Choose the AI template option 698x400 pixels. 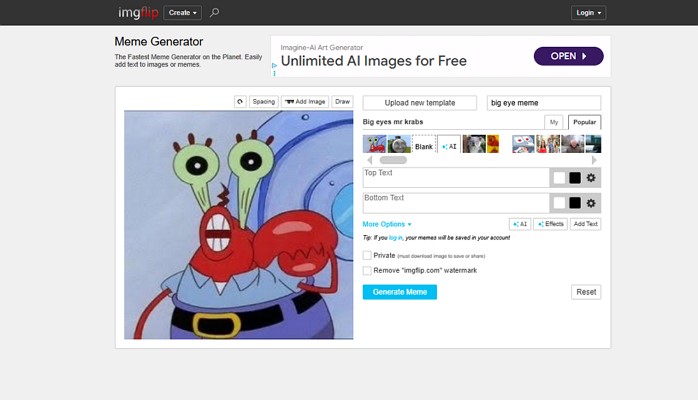(x=449, y=144)
